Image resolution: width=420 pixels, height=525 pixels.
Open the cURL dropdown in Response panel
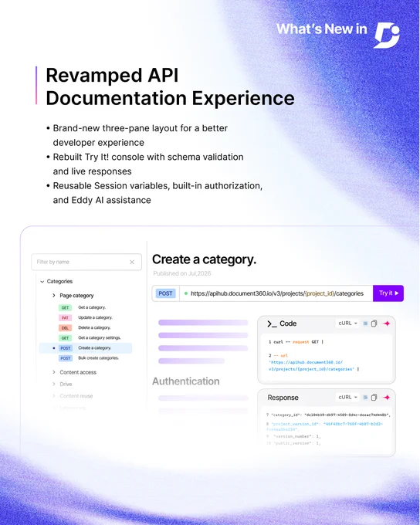click(x=347, y=398)
